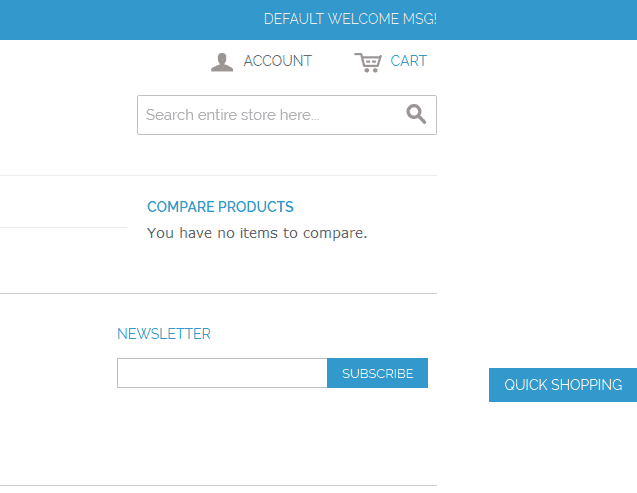The width and height of the screenshot is (637, 493).
Task: Open the Account link
Action: pyautogui.click(x=277, y=61)
